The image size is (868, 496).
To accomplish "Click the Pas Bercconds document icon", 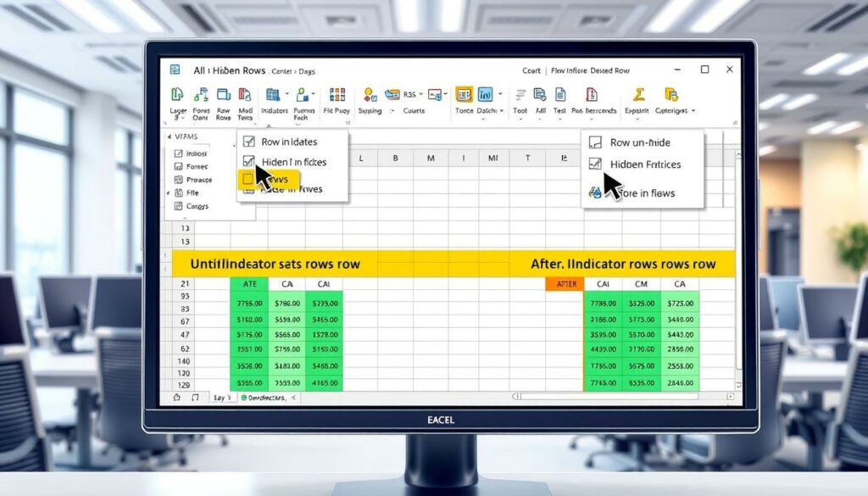I will coord(592,95).
